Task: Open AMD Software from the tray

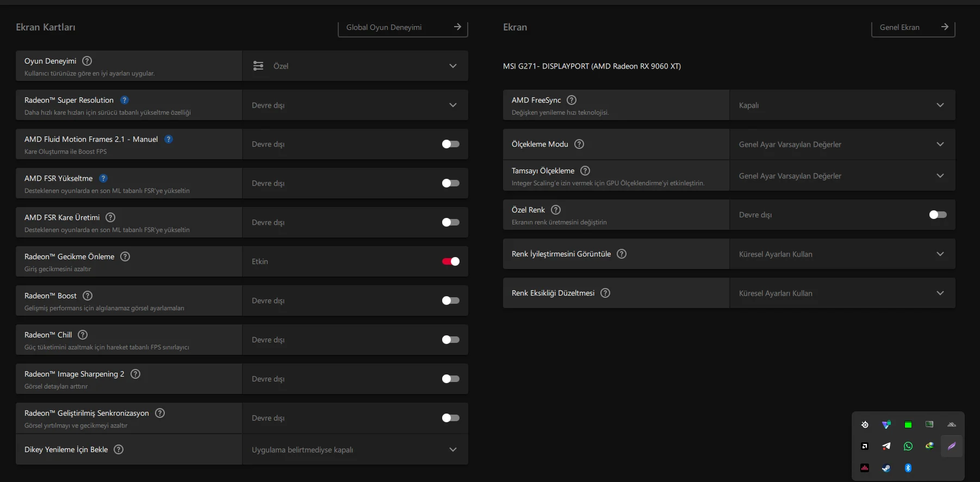Action: point(865,446)
